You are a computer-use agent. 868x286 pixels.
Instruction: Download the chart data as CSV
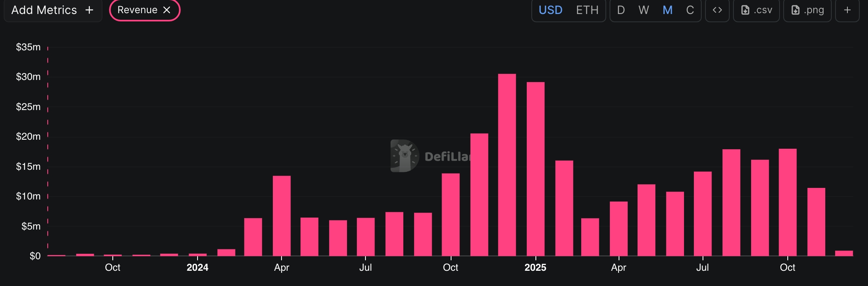[x=756, y=10]
